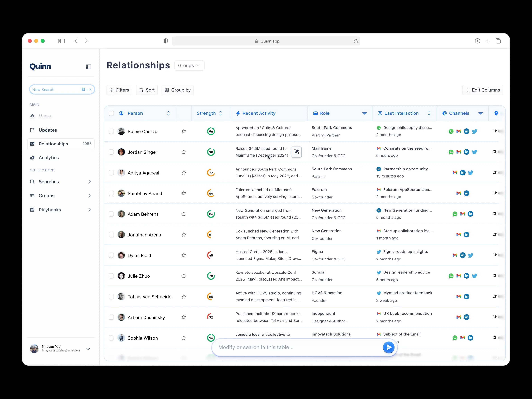Open the Filters button
The width and height of the screenshot is (532, 399).
click(119, 90)
